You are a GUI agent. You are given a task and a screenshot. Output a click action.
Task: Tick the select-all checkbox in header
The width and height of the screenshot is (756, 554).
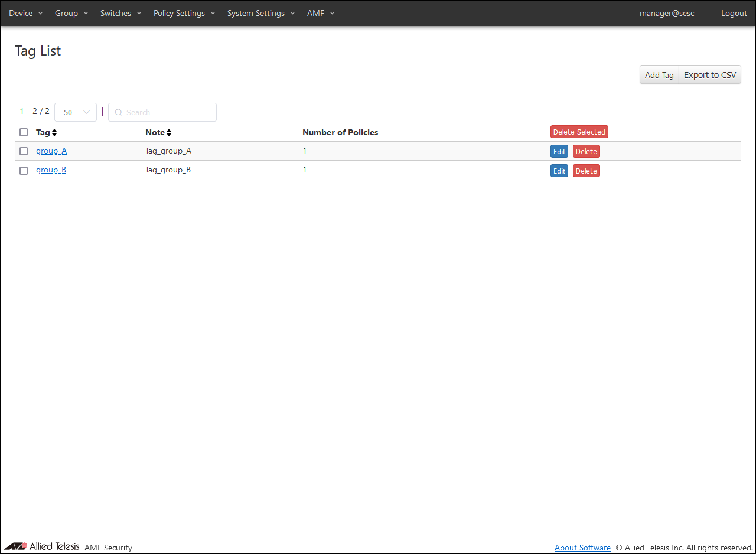pos(24,132)
